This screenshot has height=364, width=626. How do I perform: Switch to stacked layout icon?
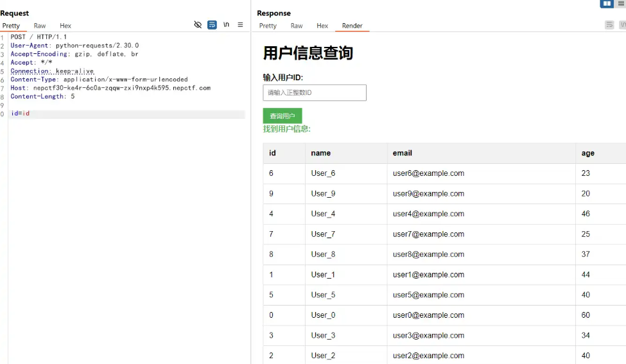click(x=621, y=4)
